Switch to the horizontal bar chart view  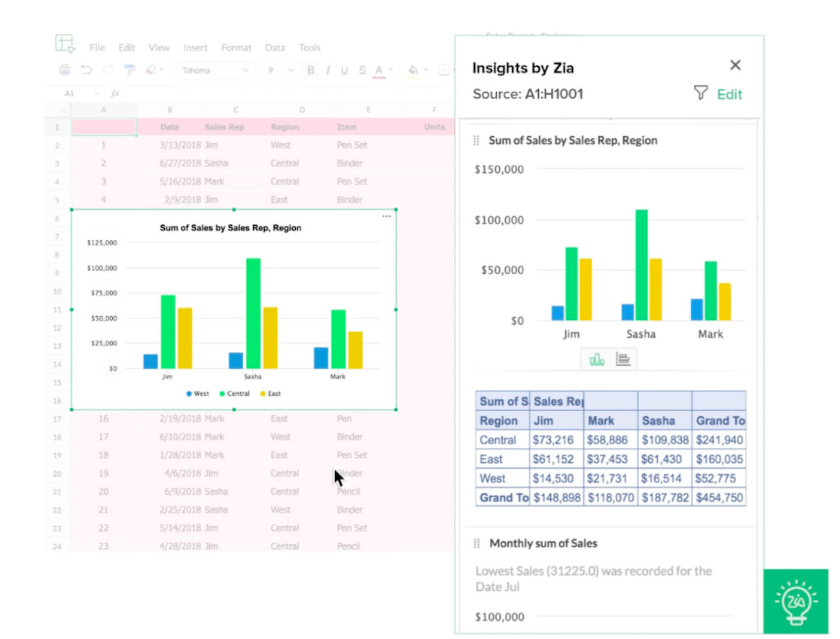tap(622, 359)
